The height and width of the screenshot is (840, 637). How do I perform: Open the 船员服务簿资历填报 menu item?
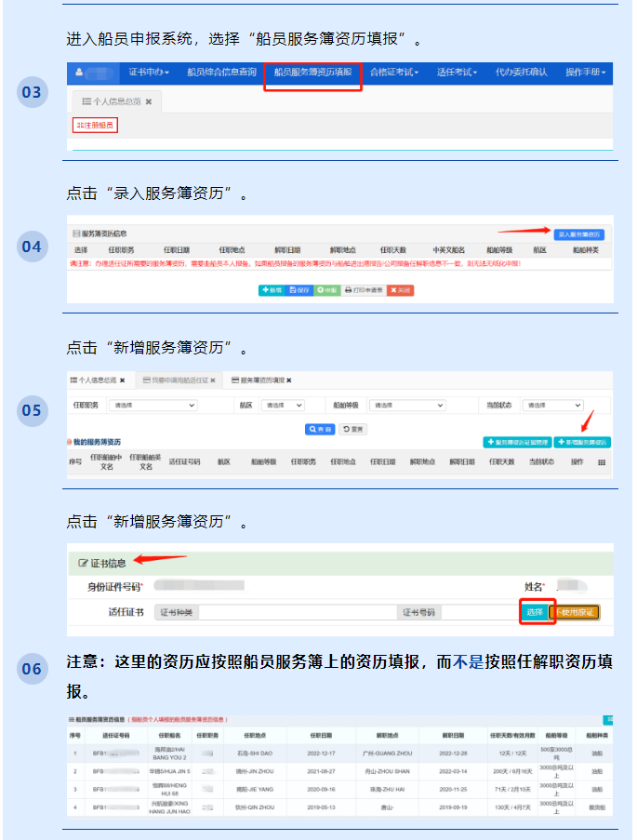312,72
